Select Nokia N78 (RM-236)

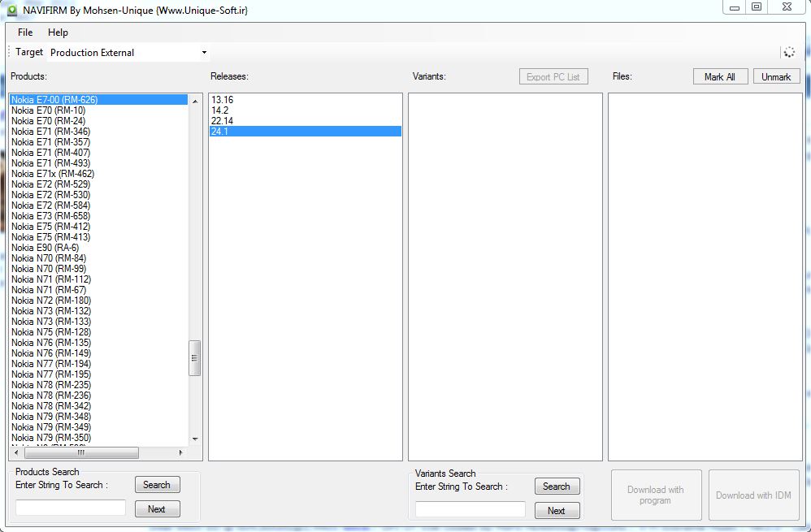point(99,395)
